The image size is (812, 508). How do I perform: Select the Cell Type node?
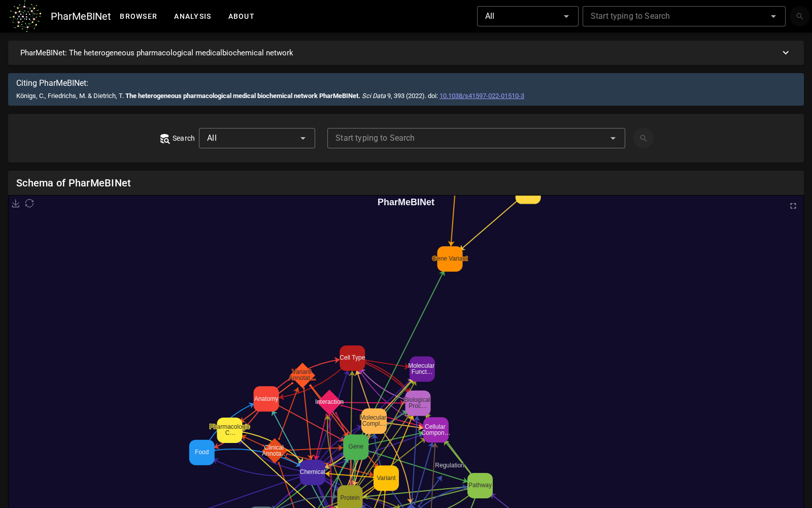click(x=352, y=358)
